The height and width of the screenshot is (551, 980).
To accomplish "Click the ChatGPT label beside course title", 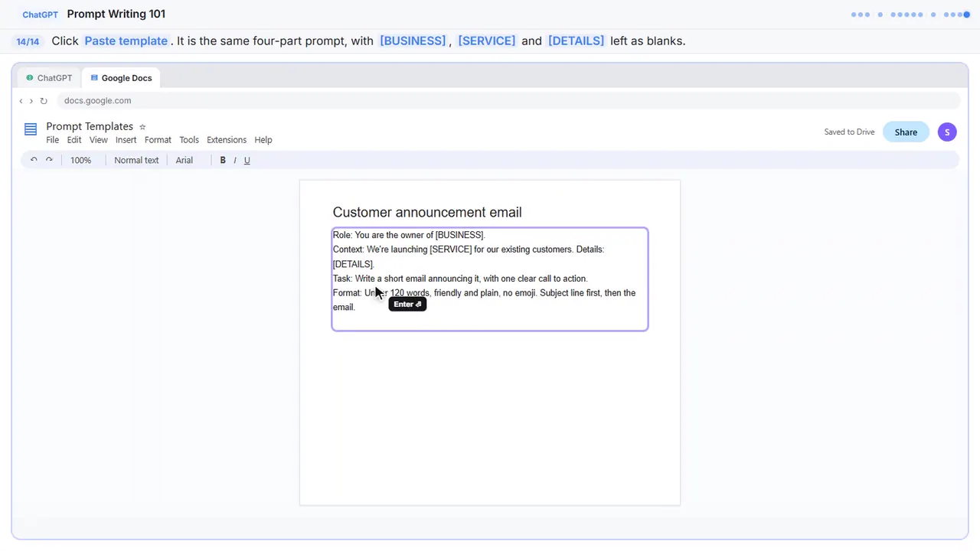I will click(x=40, y=15).
